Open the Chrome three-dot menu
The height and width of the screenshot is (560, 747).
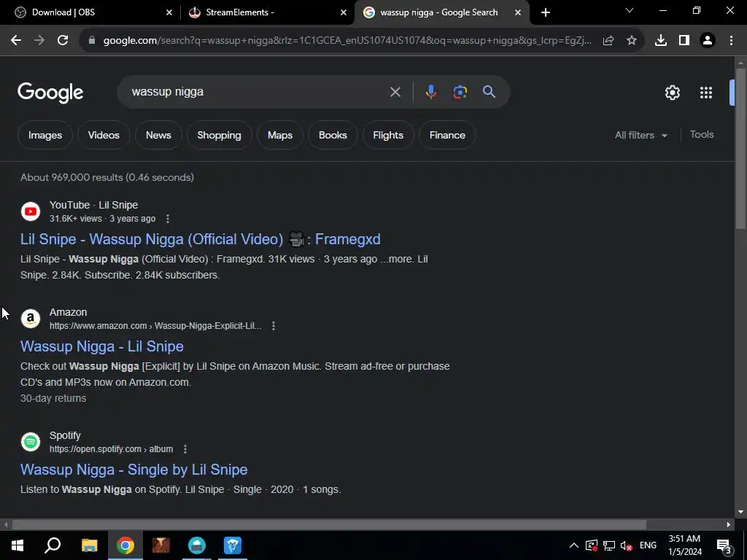click(731, 41)
